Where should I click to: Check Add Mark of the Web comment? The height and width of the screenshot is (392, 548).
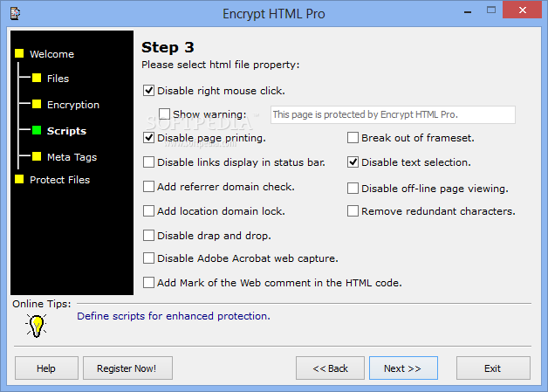149,283
